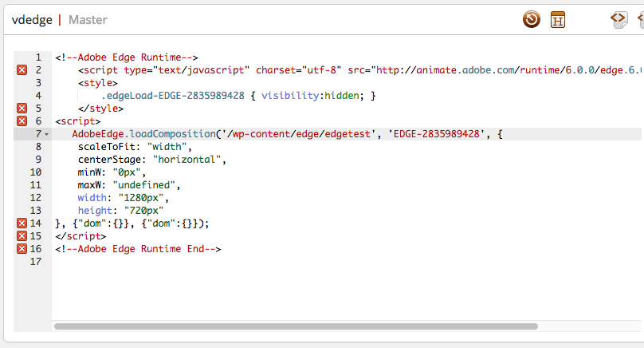Image resolution: width=644 pixels, height=348 pixels.
Task: Click the orange H HTML icon
Action: pos(558,20)
